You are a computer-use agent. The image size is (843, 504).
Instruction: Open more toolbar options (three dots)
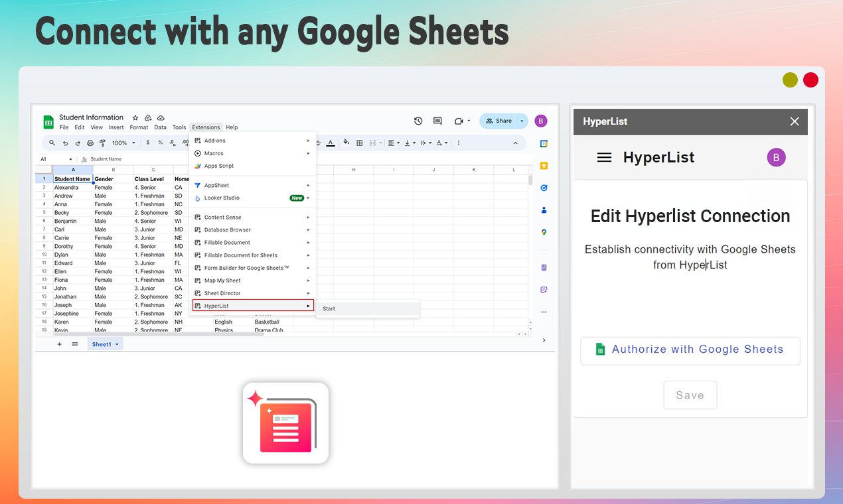[459, 143]
